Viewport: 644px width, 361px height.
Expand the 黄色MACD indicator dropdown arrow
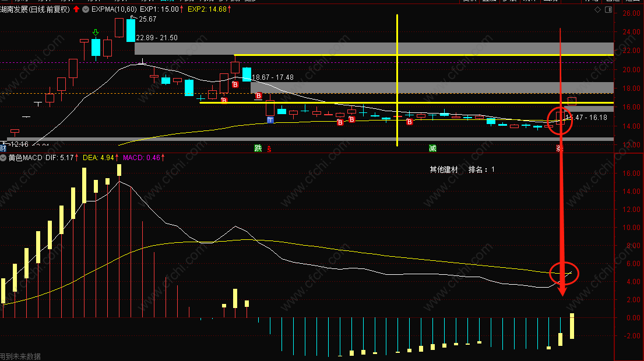[x=3, y=158]
